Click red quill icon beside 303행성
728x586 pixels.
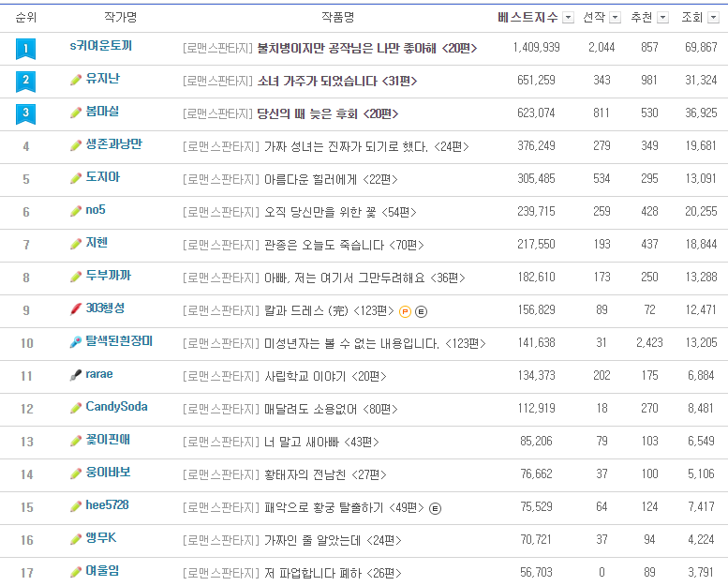[76, 309]
